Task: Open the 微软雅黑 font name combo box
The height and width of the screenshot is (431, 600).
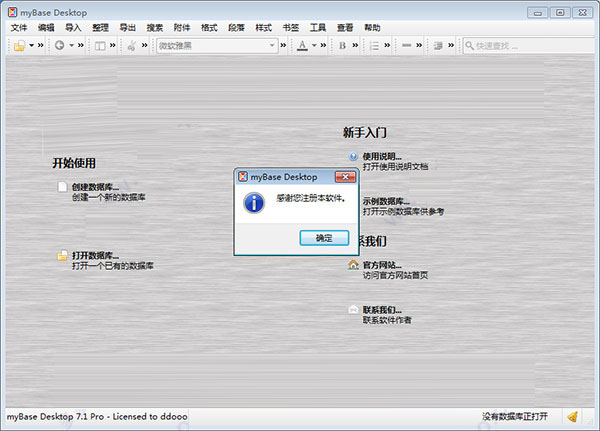Action: [x=217, y=46]
